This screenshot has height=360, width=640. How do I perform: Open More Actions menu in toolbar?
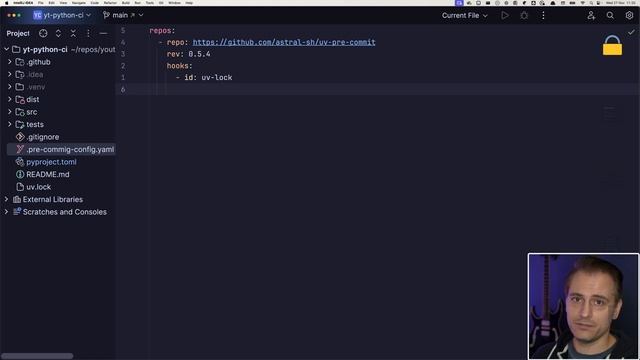pos(543,16)
